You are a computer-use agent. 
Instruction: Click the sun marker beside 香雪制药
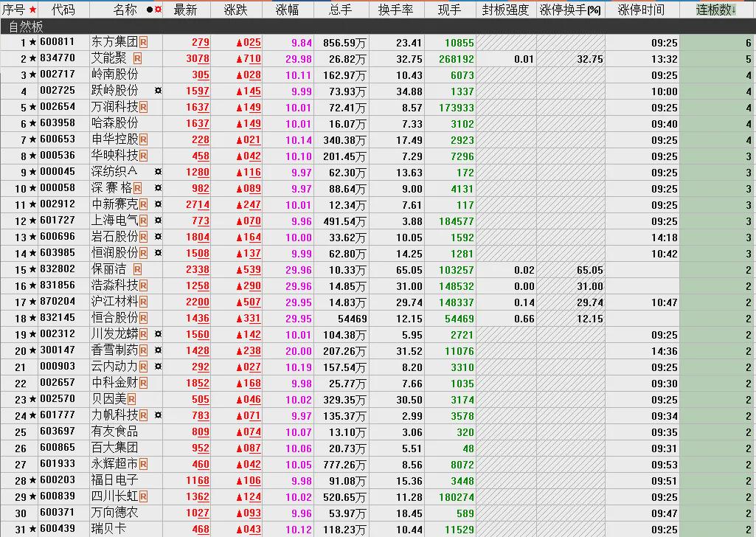point(158,350)
